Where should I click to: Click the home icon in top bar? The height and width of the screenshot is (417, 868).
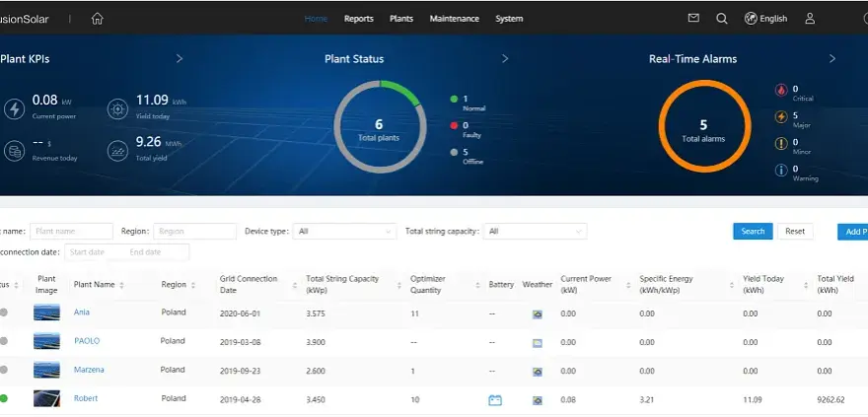(x=98, y=19)
